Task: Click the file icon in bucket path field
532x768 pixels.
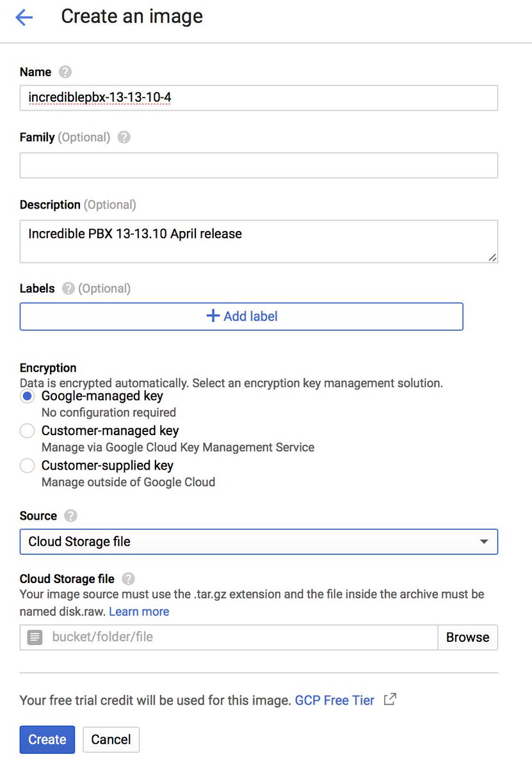Action: pos(35,637)
